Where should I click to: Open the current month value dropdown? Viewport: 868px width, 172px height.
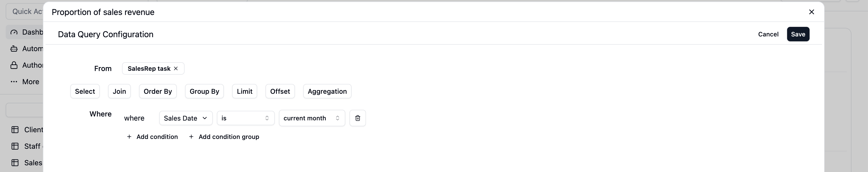tap(312, 118)
